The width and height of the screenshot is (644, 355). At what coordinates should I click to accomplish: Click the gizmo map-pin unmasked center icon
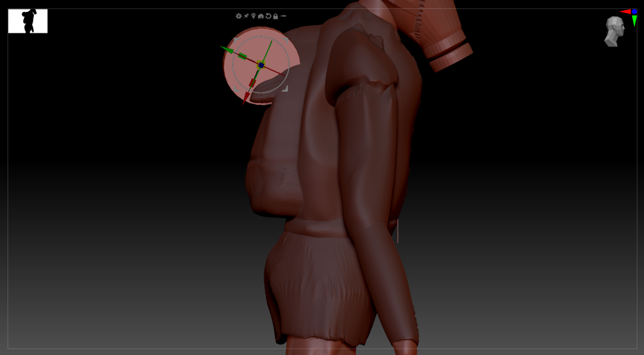pyautogui.click(x=253, y=16)
